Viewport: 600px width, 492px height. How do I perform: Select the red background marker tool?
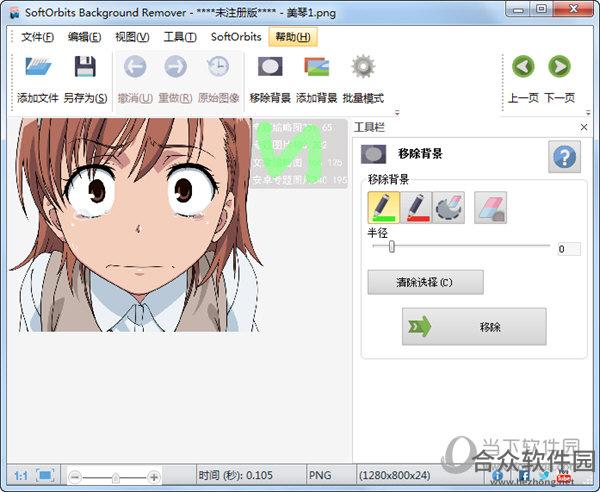tap(416, 208)
